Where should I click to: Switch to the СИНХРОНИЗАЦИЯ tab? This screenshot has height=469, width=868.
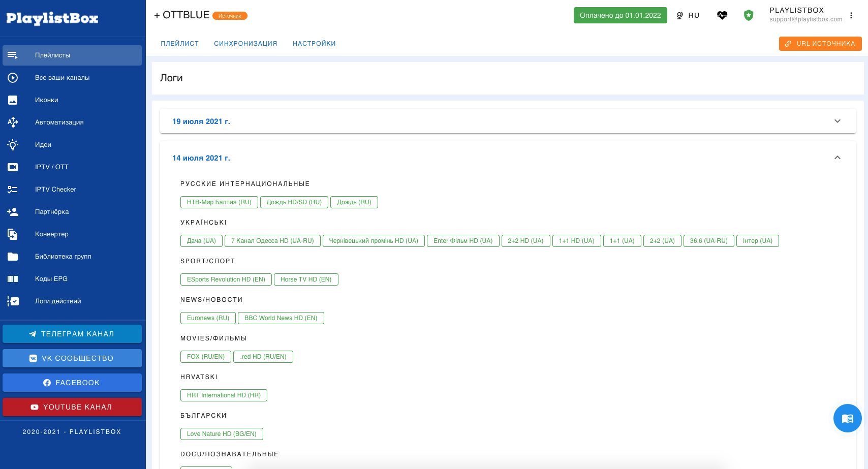(246, 44)
